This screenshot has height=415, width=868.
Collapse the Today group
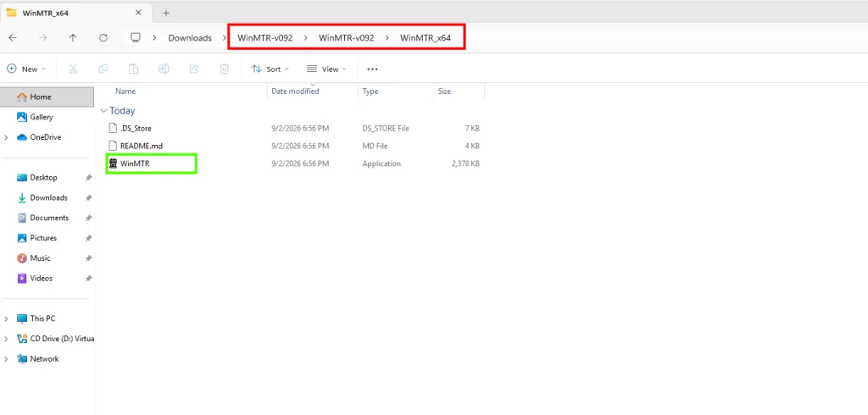pyautogui.click(x=103, y=111)
